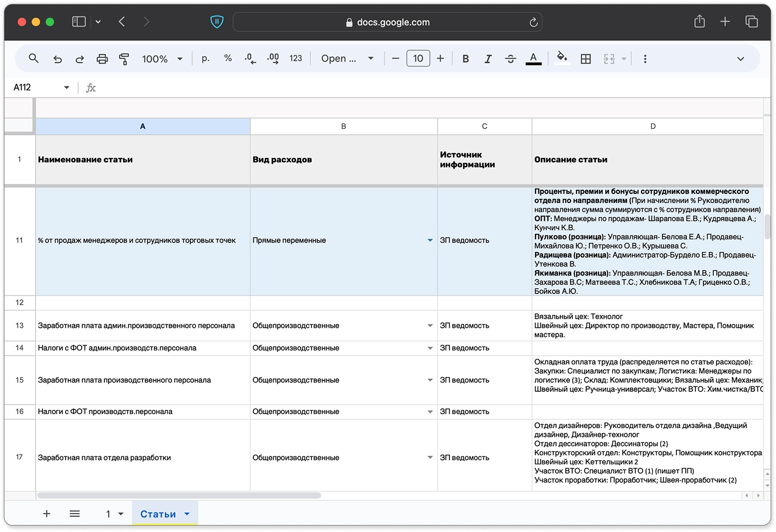The image size is (776, 532).
Task: Click the fill color bucket icon
Action: [x=562, y=58]
